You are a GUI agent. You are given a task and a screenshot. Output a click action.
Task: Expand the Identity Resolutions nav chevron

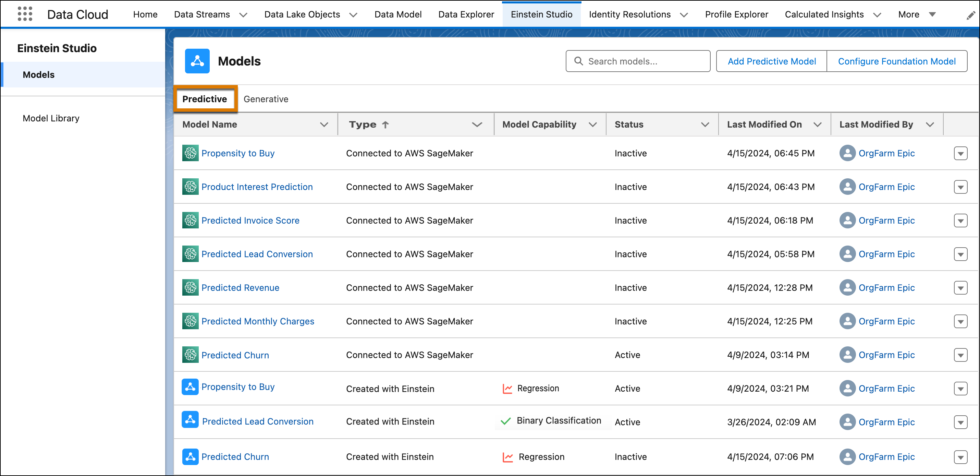point(684,15)
